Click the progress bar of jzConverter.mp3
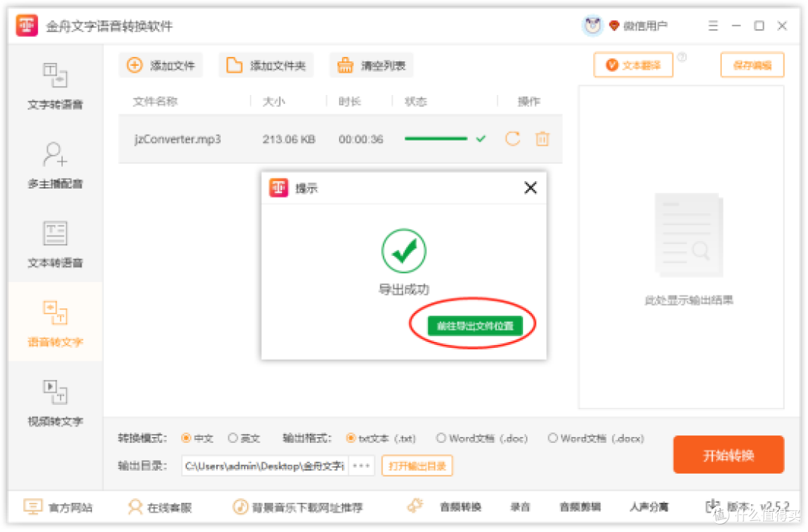808x532 pixels. (436, 138)
